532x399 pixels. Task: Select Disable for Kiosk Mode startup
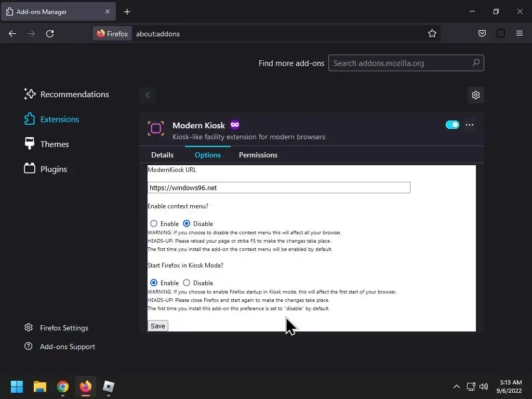(187, 283)
